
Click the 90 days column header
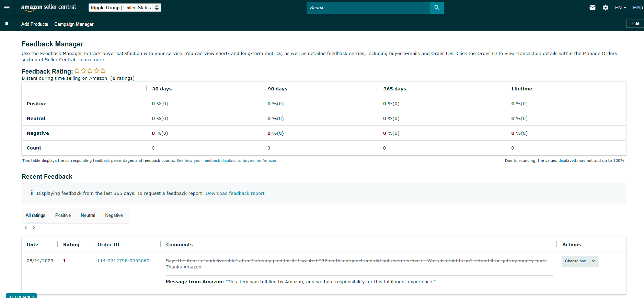[277, 89]
